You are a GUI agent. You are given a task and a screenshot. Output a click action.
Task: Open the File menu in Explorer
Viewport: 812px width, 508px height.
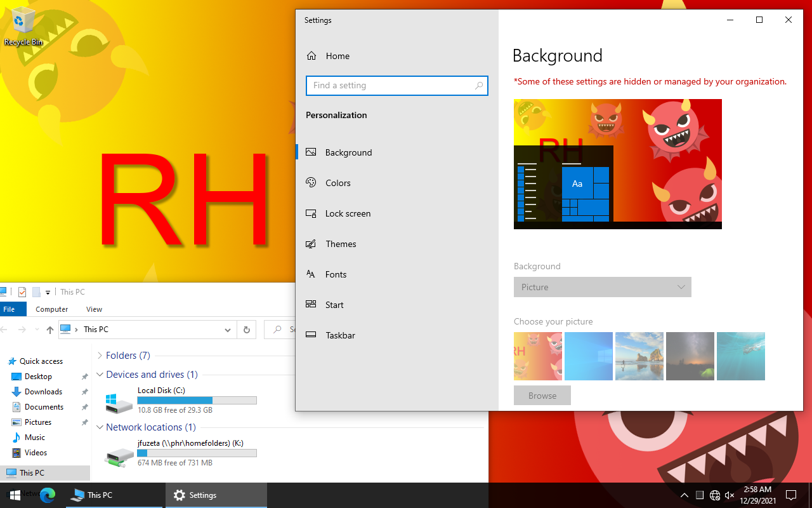(10, 309)
